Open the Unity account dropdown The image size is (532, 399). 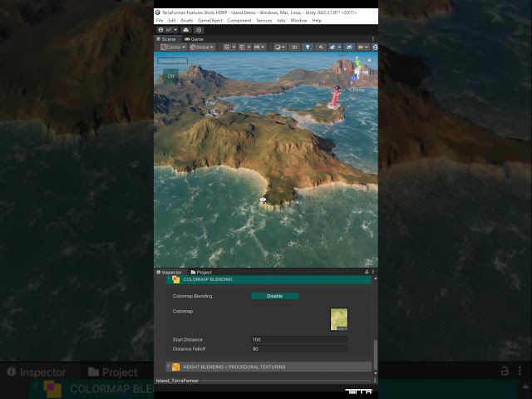pyautogui.click(x=168, y=30)
